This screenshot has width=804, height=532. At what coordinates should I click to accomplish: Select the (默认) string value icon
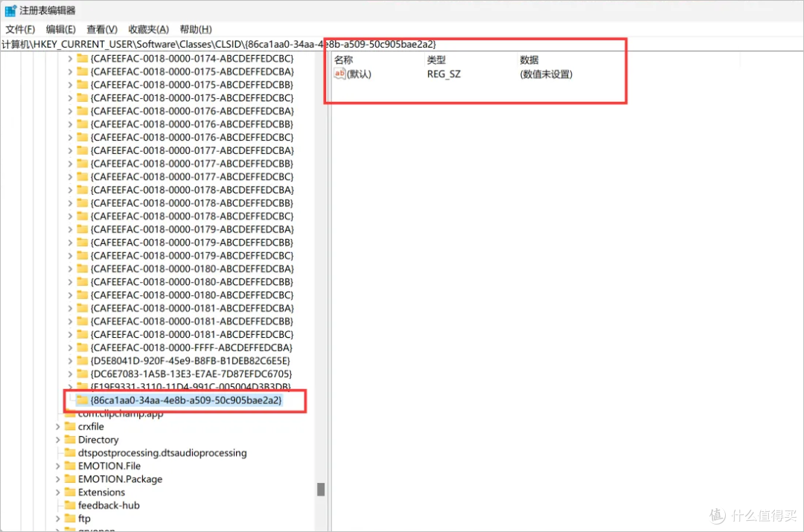point(339,74)
